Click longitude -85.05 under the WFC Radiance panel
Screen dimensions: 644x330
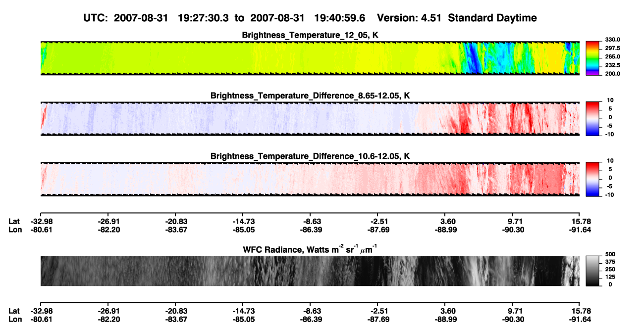click(x=243, y=320)
